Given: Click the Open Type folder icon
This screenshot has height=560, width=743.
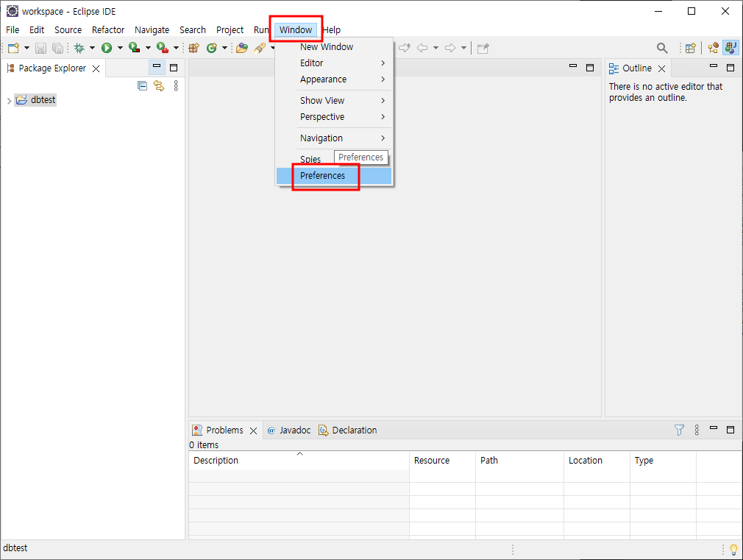Looking at the screenshot, I should pos(242,48).
